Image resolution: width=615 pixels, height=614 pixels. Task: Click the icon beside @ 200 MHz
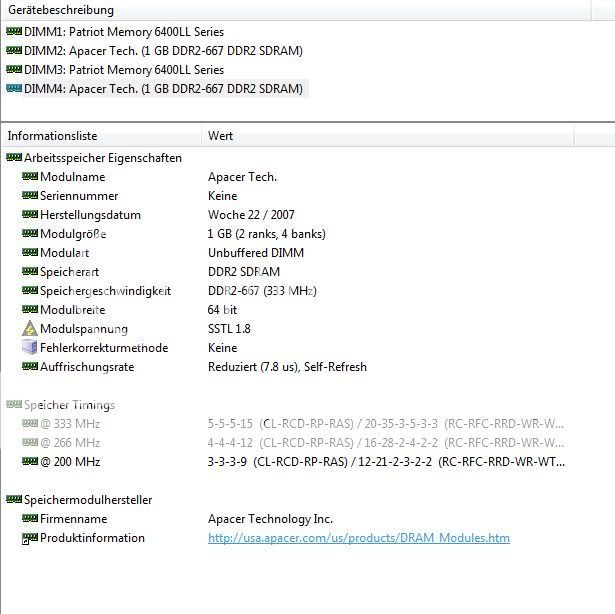[30, 461]
